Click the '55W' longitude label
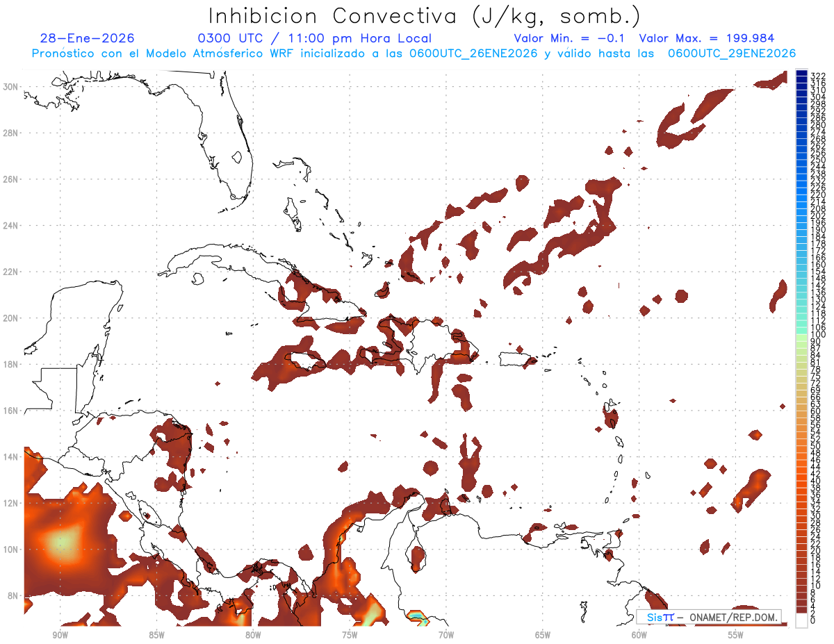Screen dimensions: 834x644 (736, 635)
